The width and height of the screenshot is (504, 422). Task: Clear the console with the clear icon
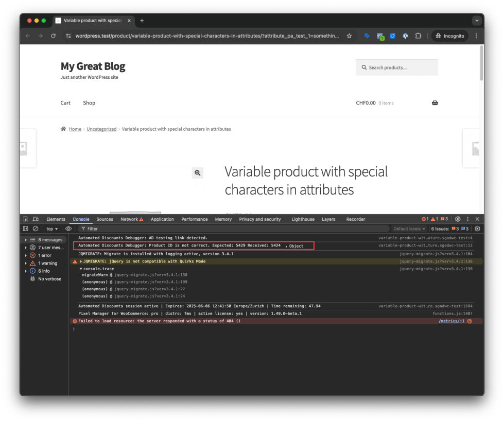(36, 228)
